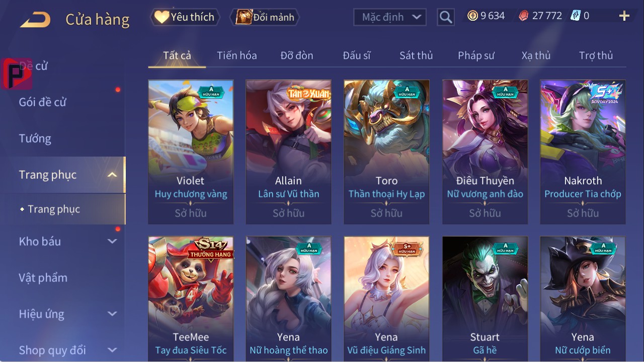The image size is (644, 362).
Task: Collapse the Trang phục sidebar section
Action: point(112,175)
